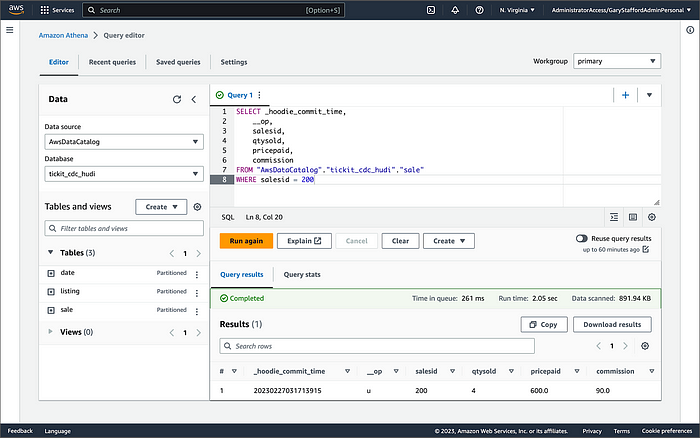Switch to the Editor tab

58,62
